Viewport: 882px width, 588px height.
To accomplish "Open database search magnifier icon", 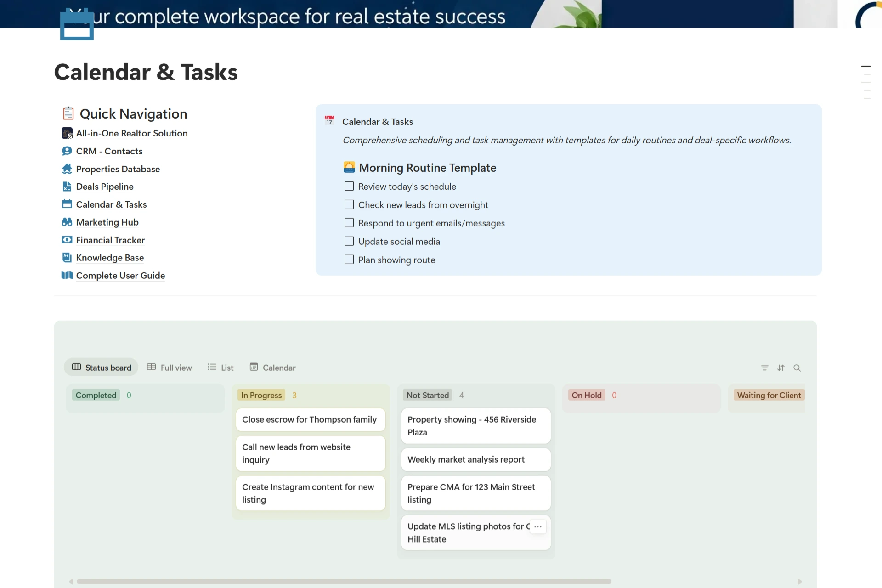I will click(x=797, y=368).
